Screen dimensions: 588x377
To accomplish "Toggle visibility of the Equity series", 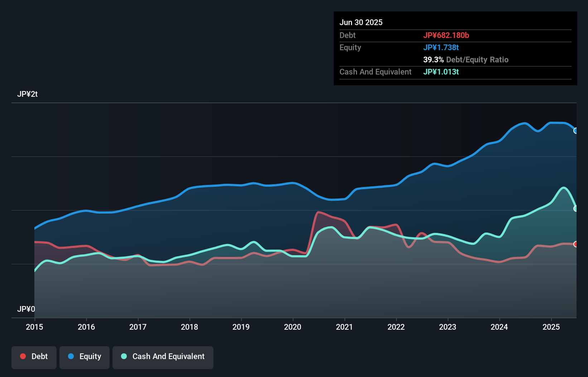I will (84, 356).
